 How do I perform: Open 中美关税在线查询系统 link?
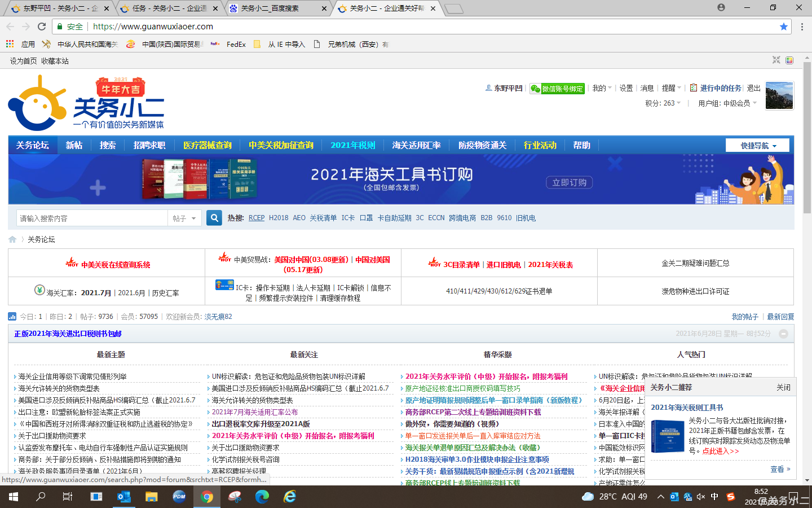[116, 265]
